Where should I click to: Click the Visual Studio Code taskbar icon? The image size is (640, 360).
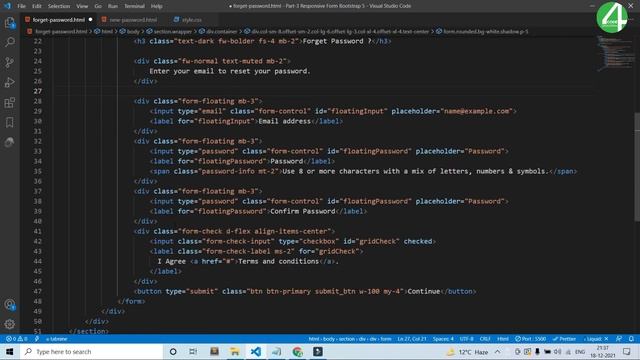(x=256, y=351)
